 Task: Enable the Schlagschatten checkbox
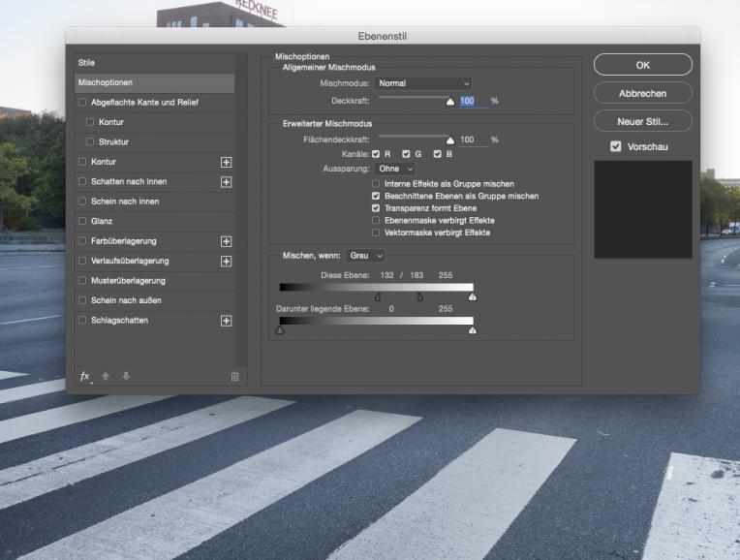point(82,320)
